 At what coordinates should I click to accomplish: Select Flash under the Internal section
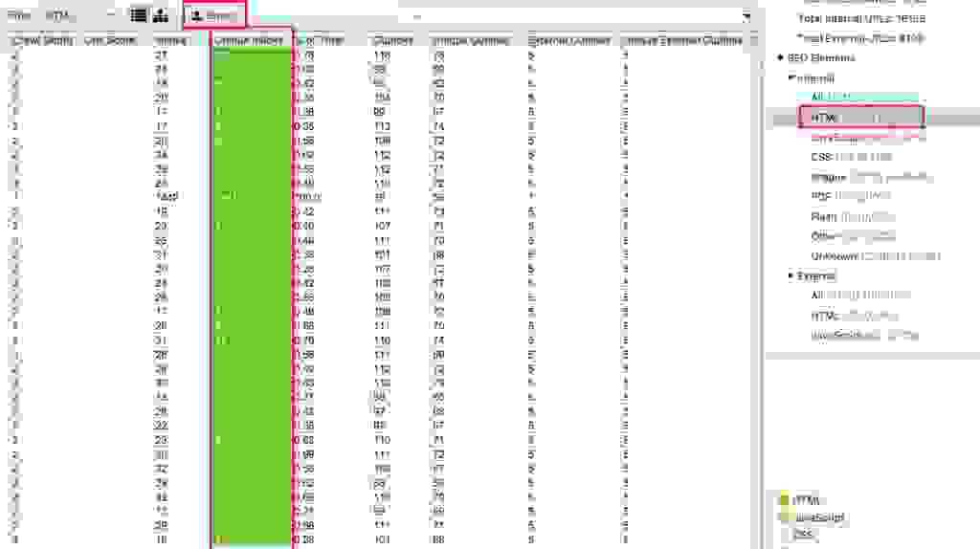point(853,217)
